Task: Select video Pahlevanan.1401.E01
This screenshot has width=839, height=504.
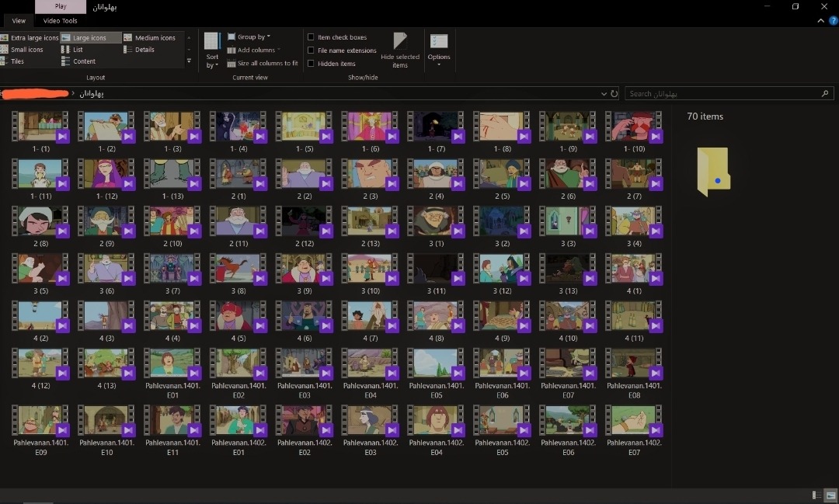Action: coord(172,374)
